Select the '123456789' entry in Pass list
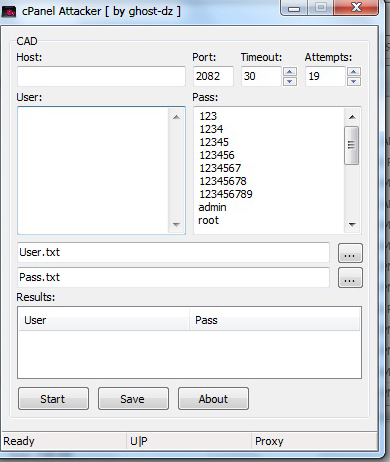390x462 pixels. (226, 194)
